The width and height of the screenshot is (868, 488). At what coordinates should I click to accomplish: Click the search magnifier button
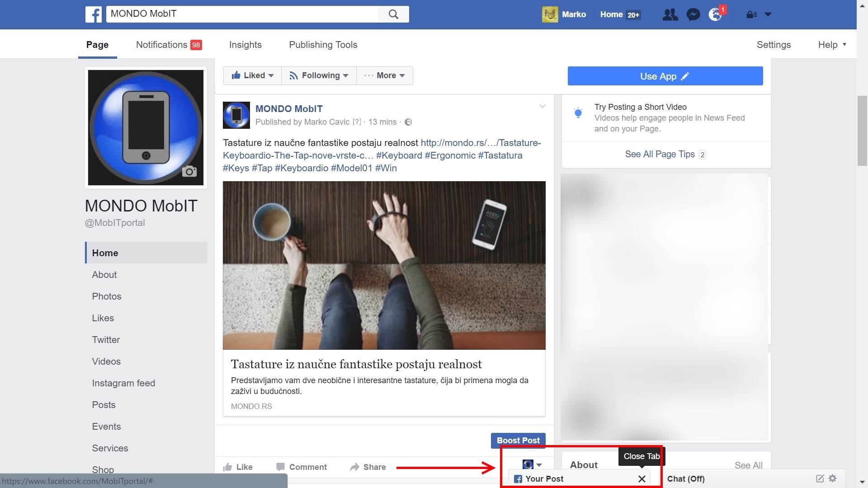(393, 14)
